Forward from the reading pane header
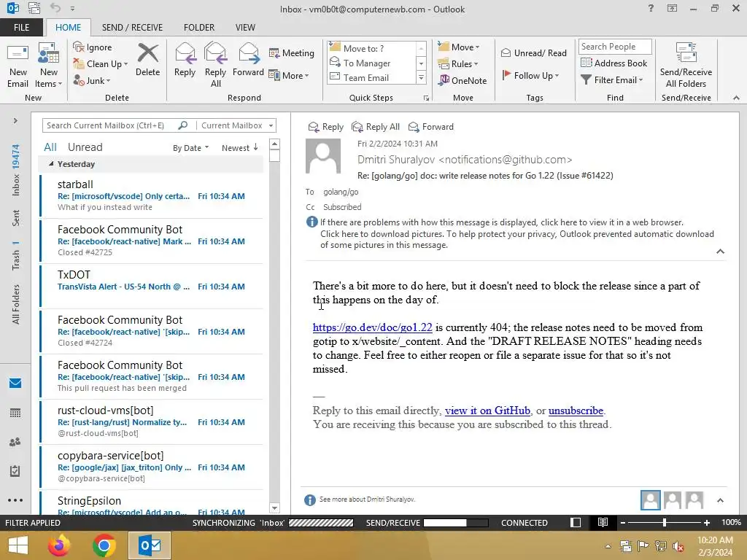Image resolution: width=747 pixels, height=560 pixels. pyautogui.click(x=431, y=127)
